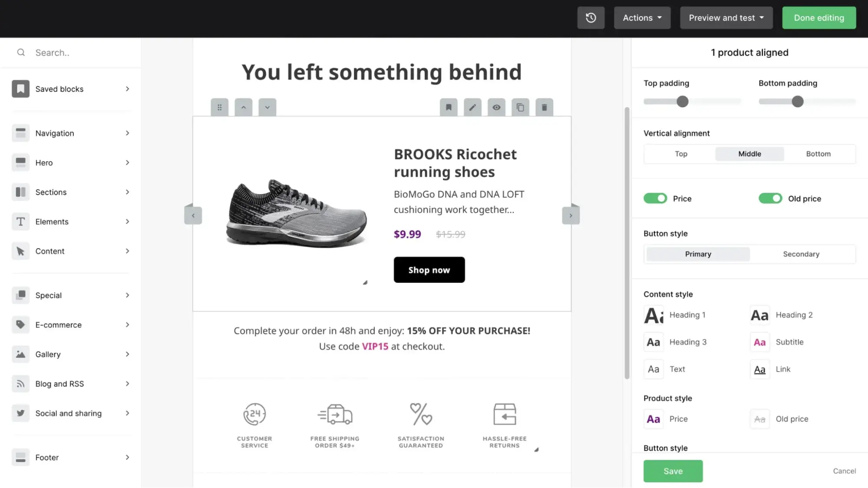Switch button style to Secondary
Screen dimensions: 868x488
click(x=801, y=254)
